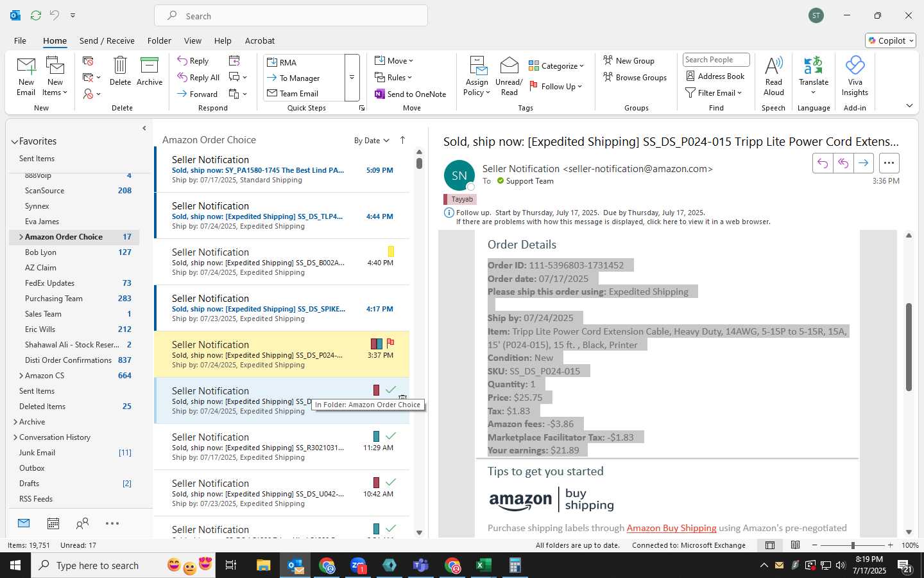
Task: Open the Acrobat tab
Action: [x=260, y=40]
